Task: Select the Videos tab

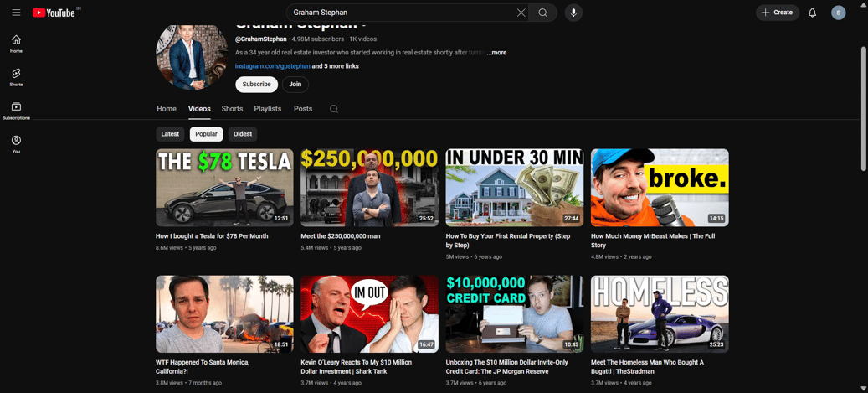Action: 199,109
